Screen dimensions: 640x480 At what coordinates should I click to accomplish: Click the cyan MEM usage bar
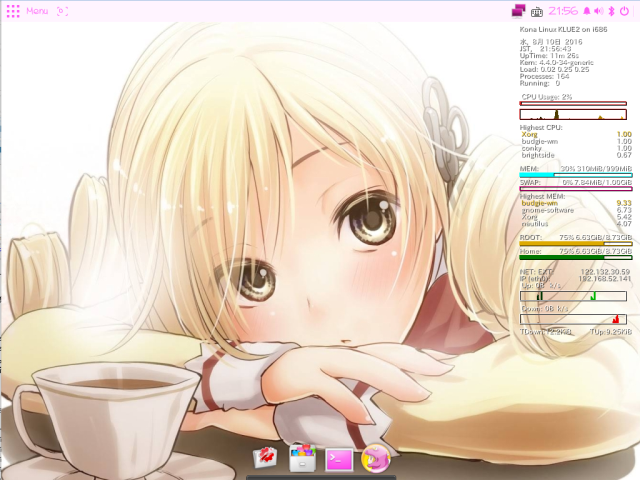point(576,175)
